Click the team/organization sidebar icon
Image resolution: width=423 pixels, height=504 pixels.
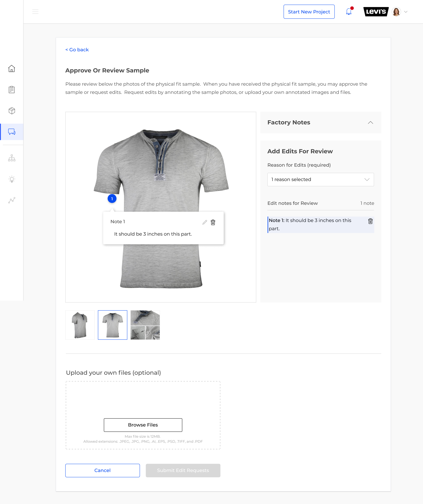11,158
